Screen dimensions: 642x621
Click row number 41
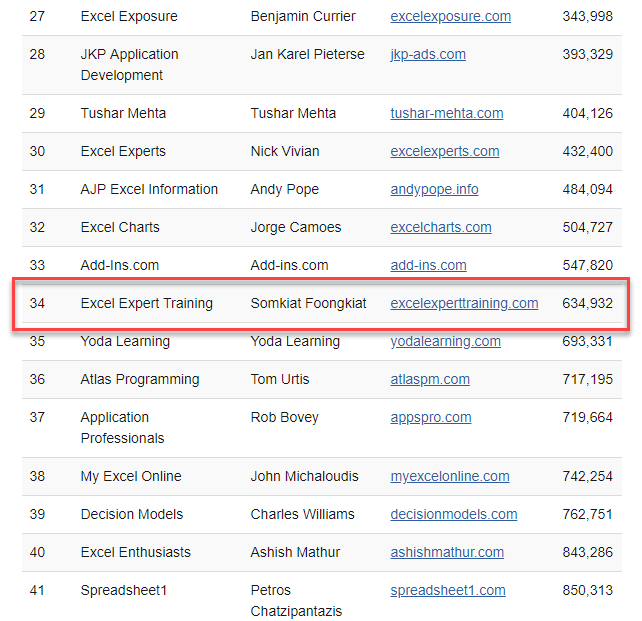pyautogui.click(x=37, y=591)
